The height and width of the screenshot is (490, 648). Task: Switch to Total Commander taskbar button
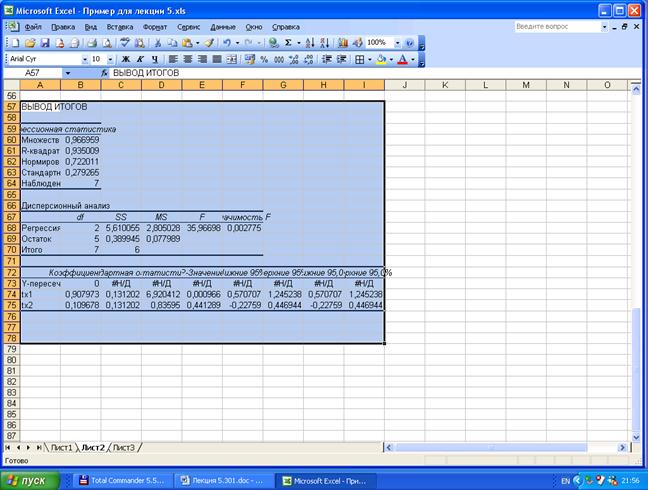pyautogui.click(x=123, y=480)
